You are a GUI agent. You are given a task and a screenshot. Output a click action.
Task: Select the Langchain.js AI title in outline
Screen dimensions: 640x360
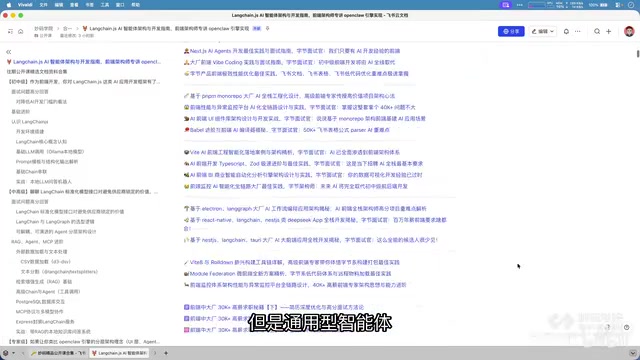coord(84,62)
